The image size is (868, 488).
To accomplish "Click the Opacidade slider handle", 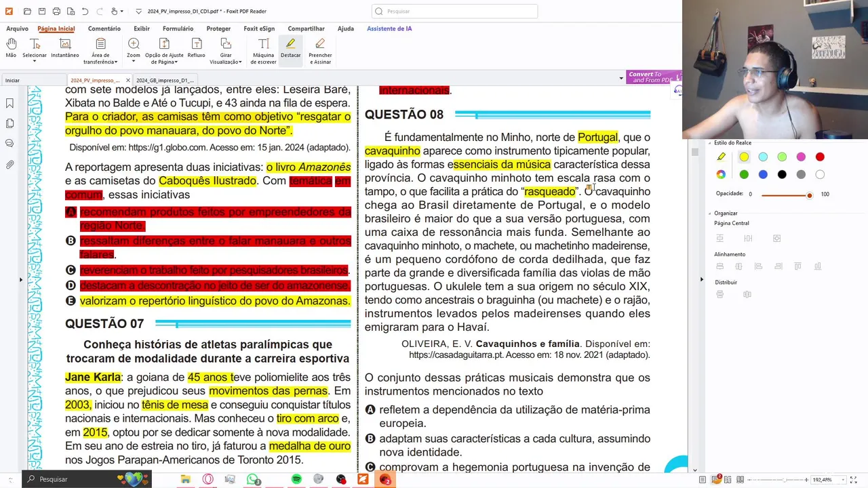I will [x=809, y=195].
